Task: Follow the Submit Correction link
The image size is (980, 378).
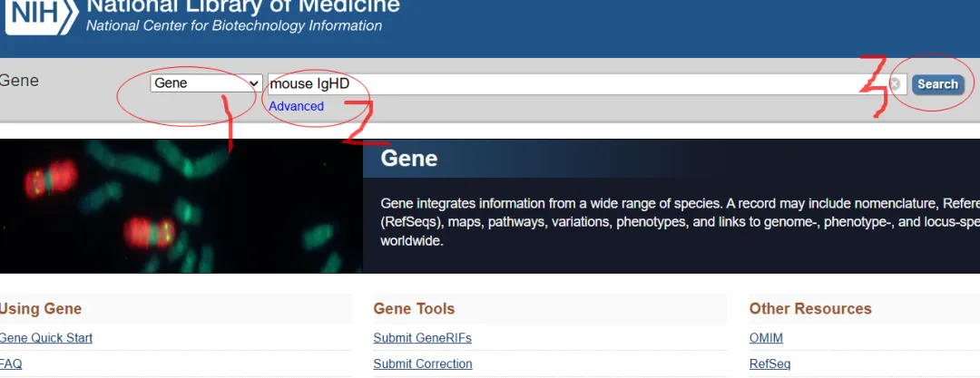Action: coord(422,363)
